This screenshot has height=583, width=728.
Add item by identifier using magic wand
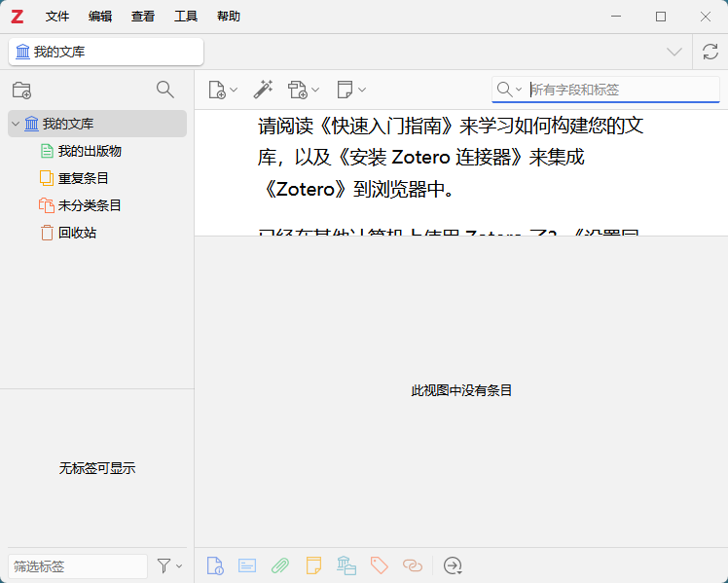click(x=263, y=90)
